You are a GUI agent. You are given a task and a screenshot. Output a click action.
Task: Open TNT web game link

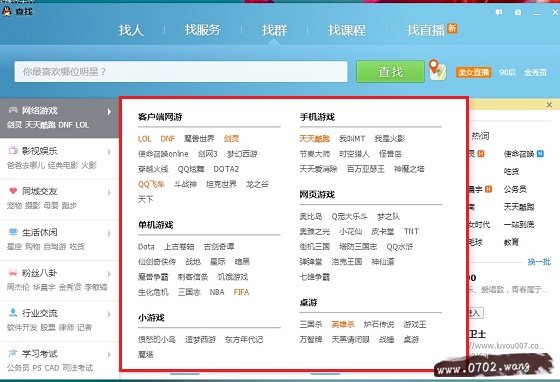click(411, 231)
